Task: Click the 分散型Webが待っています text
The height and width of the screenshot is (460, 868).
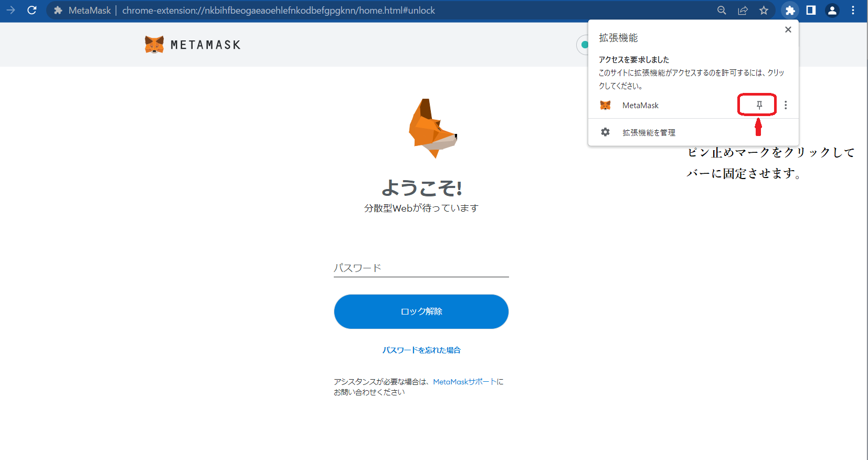Action: (421, 208)
